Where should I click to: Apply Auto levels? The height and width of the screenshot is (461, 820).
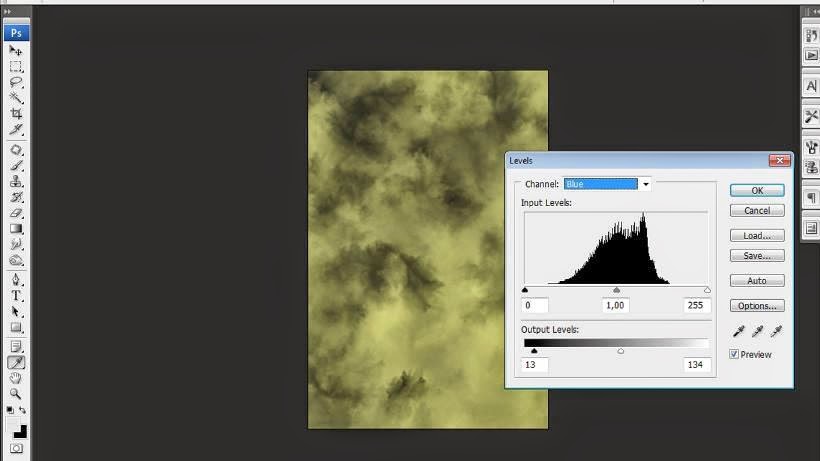pos(757,281)
